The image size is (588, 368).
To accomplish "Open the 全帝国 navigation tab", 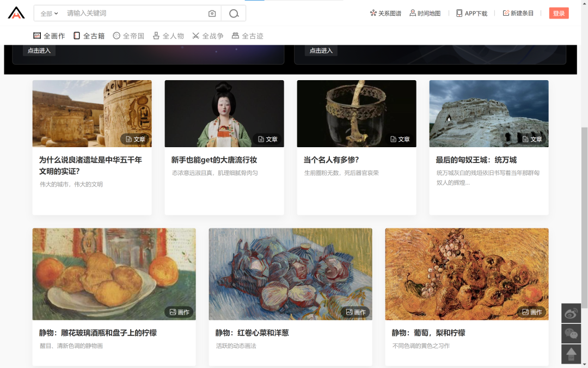I will click(x=128, y=35).
